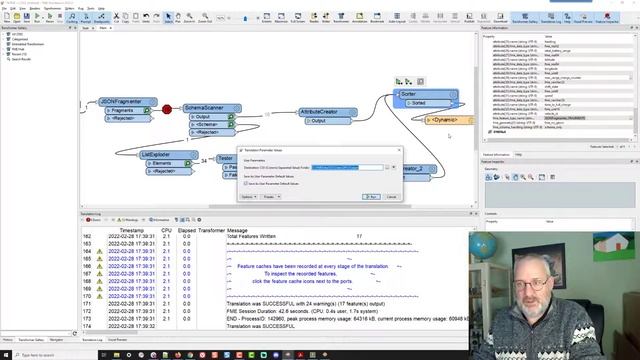The width and height of the screenshot is (640, 360).
Task: Open Help from the toolbar
Action: [x=567, y=17]
